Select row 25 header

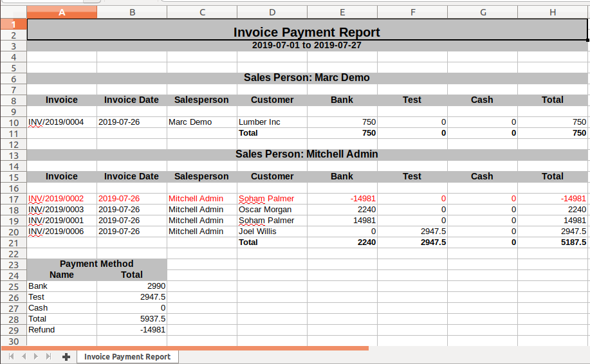pyautogui.click(x=14, y=287)
